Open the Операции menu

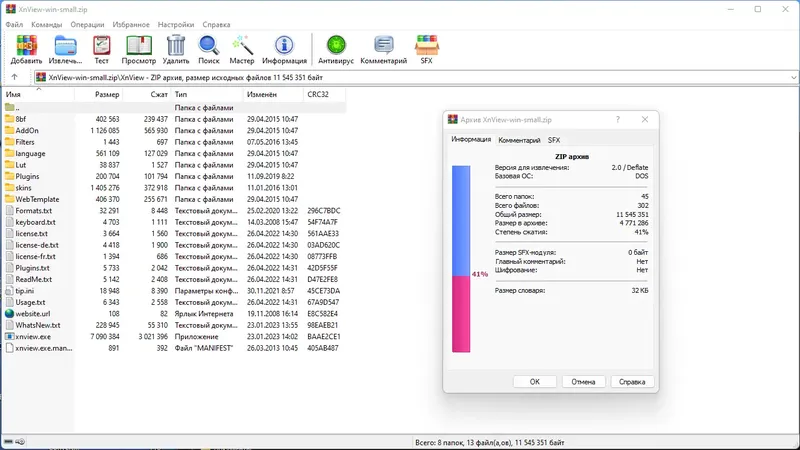coord(87,24)
